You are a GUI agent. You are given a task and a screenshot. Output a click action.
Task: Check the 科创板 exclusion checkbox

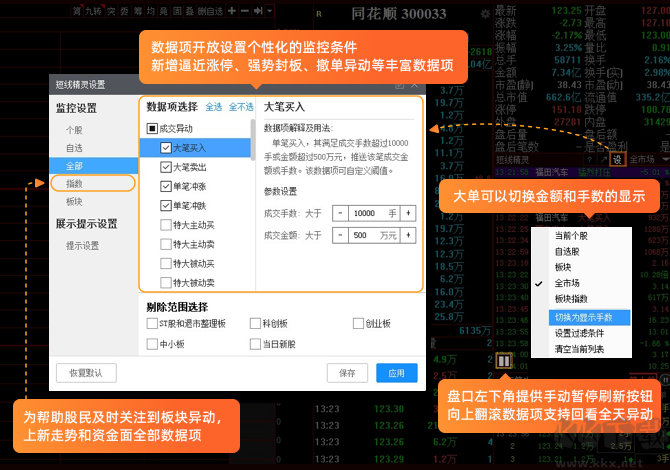coord(255,323)
